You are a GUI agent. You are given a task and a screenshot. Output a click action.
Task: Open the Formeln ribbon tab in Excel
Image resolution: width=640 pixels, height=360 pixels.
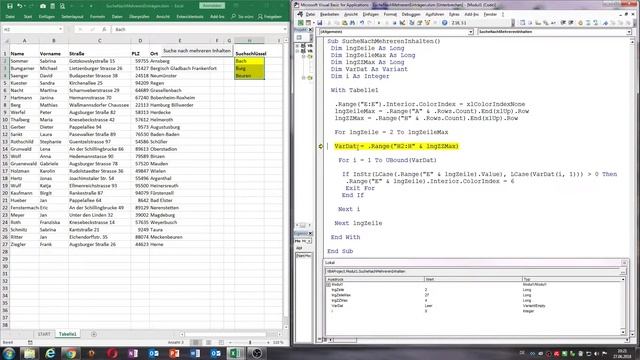(x=97, y=17)
